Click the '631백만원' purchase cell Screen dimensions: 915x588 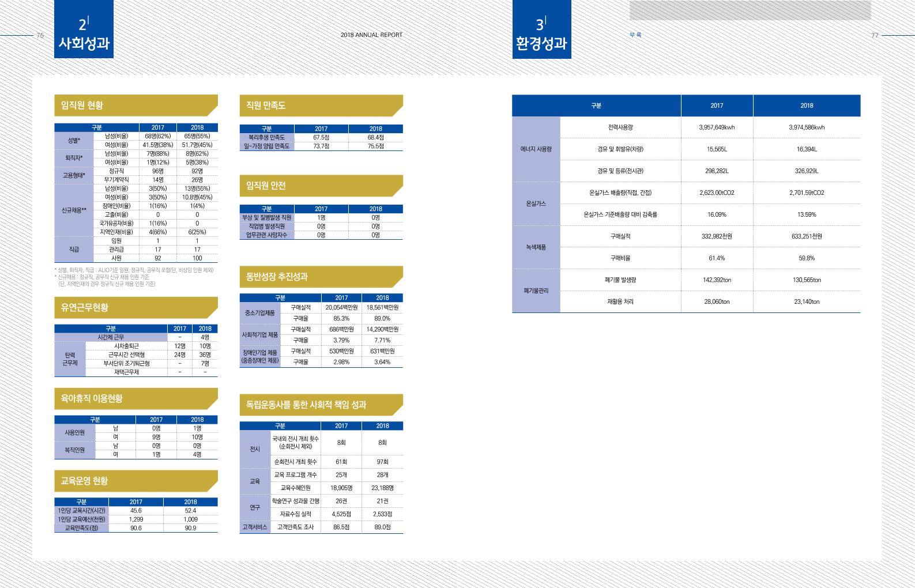coord(382,351)
